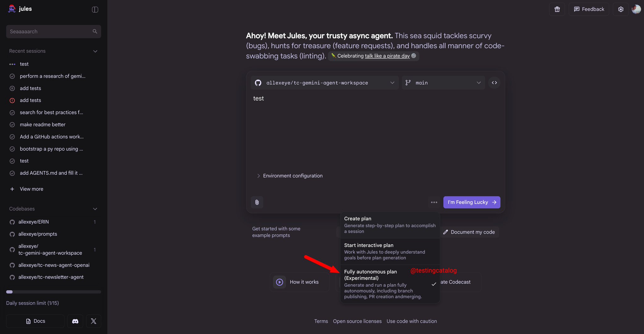Screen dimensions: 644x334
Task: Open the three-dot plan options menu
Action: [434, 202]
